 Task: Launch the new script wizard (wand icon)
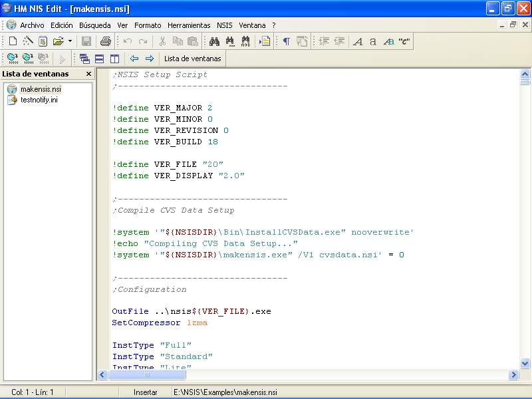(27, 41)
